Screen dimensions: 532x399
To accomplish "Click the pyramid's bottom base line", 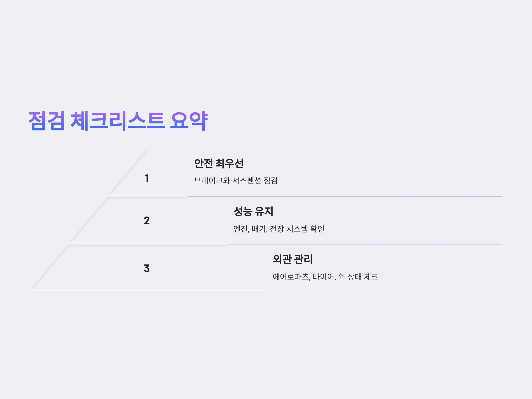I will tap(147, 291).
